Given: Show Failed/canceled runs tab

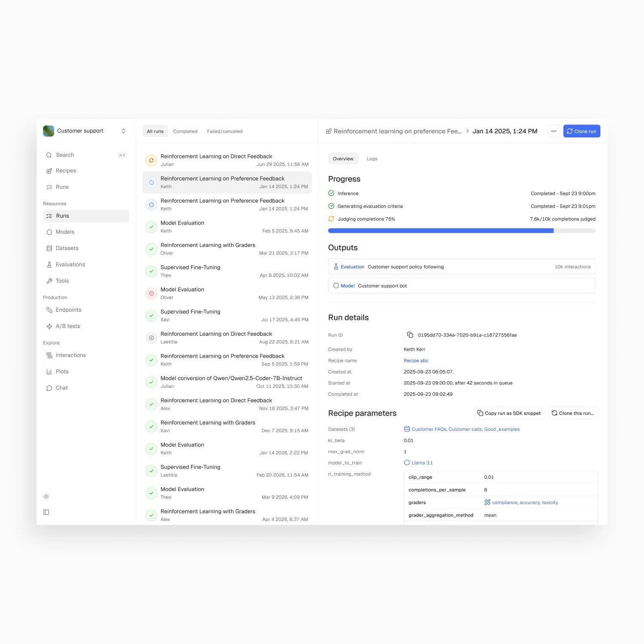Looking at the screenshot, I should (225, 131).
